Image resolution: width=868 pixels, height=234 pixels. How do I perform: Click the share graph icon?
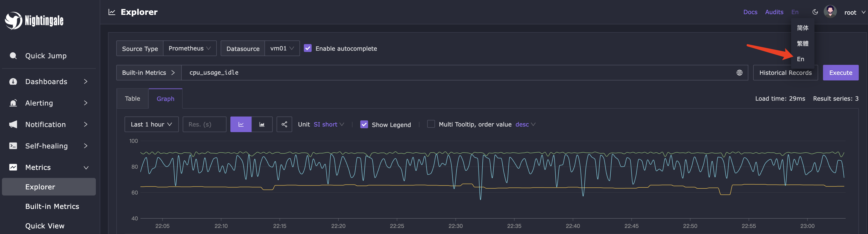pos(284,124)
